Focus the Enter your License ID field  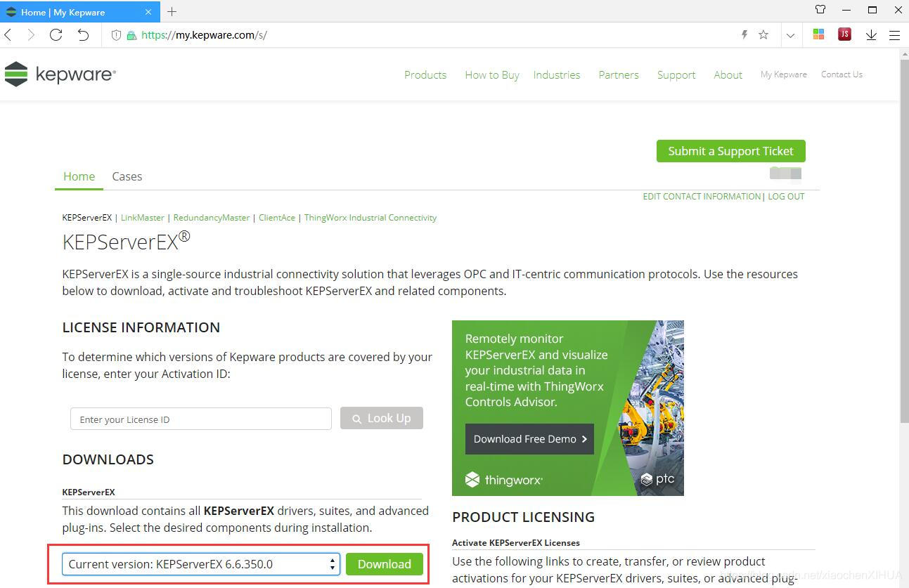coord(201,419)
